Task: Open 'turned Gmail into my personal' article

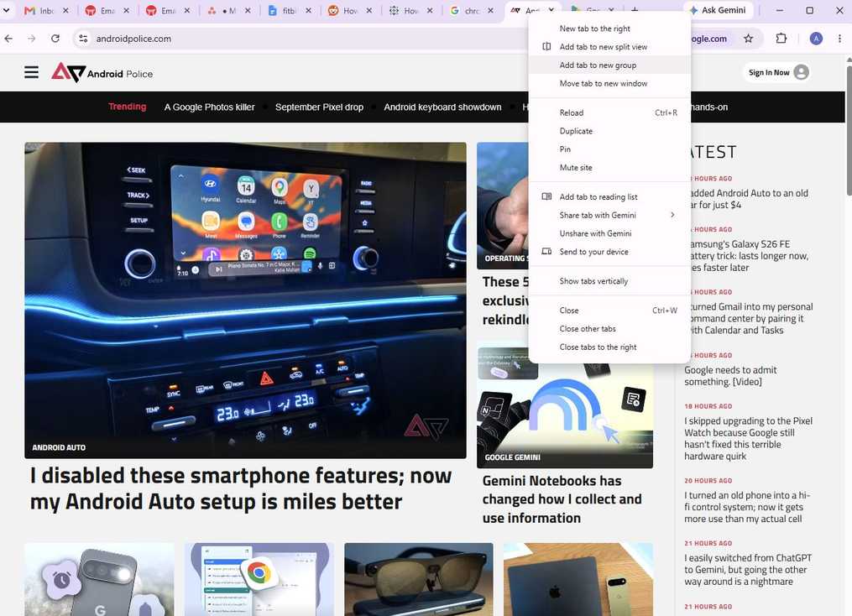Action: pyautogui.click(x=752, y=318)
